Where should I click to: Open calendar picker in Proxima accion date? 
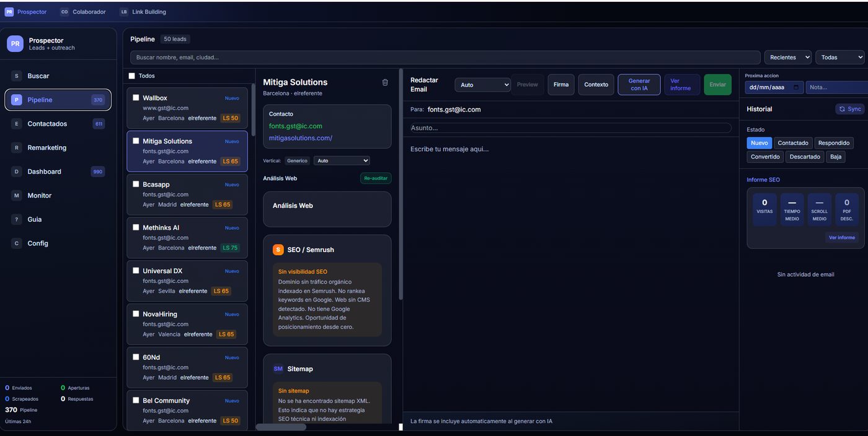coord(797,87)
